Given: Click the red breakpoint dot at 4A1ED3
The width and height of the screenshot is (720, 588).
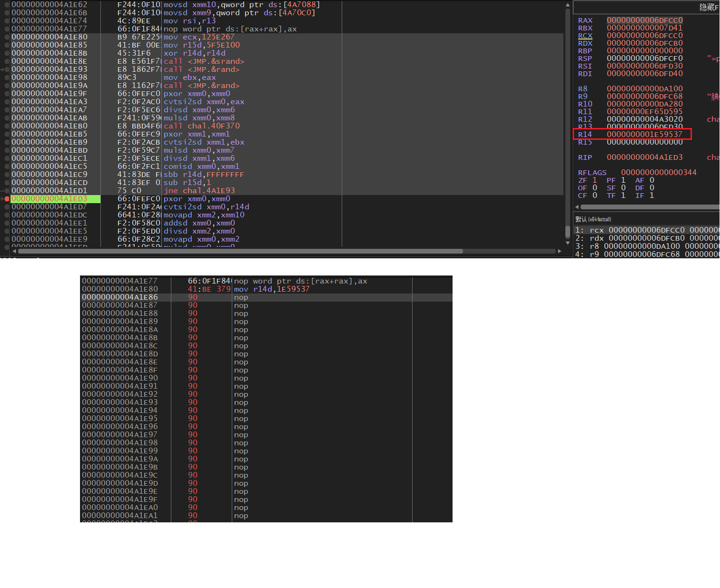Looking at the screenshot, I should pos(7,199).
